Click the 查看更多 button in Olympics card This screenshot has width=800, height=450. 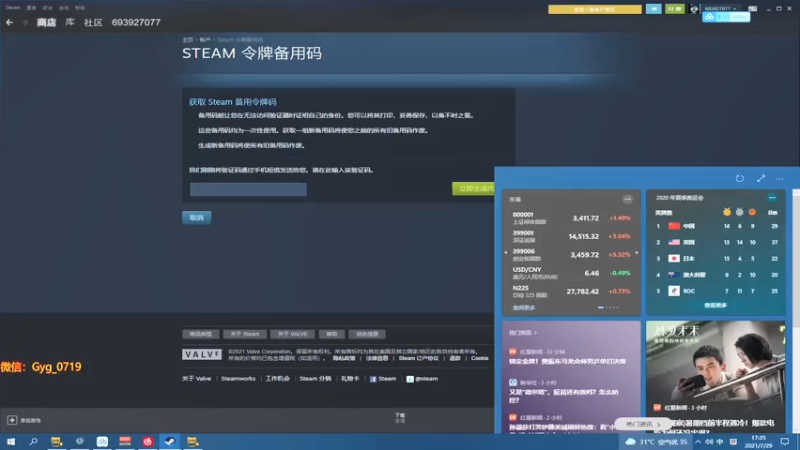coord(715,305)
